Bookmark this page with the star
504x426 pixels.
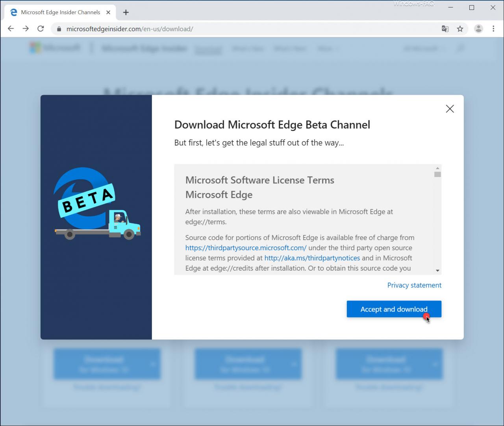coord(460,29)
